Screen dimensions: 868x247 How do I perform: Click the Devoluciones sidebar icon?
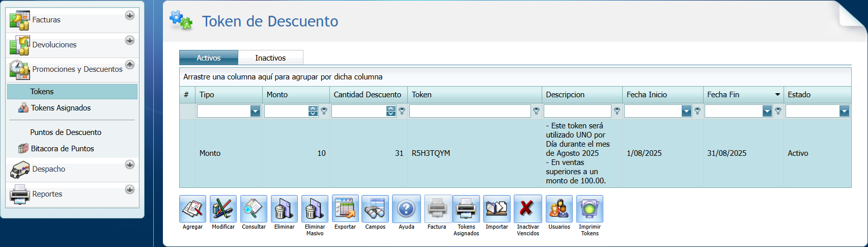tap(19, 45)
